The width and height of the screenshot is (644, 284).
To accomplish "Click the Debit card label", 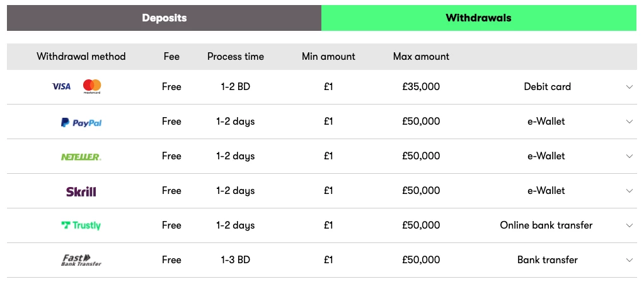I will pyautogui.click(x=547, y=87).
